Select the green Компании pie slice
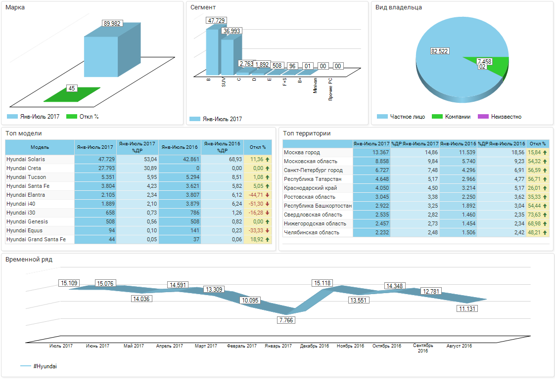Image resolution: width=555 pixels, height=392 pixels. point(501,68)
